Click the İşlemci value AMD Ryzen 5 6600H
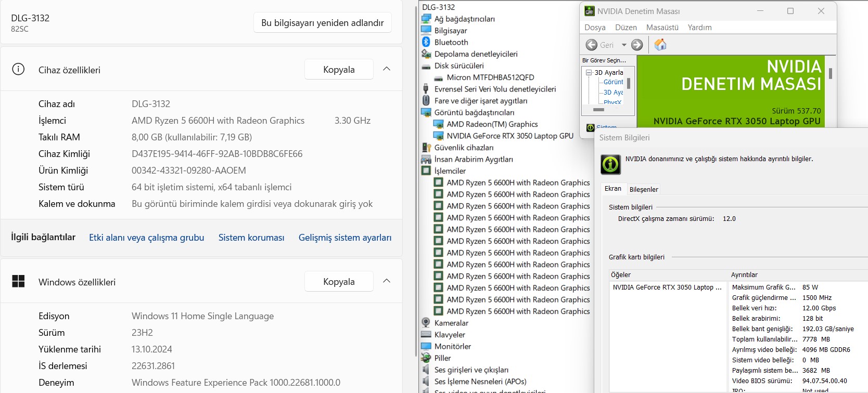The image size is (868, 393). [x=218, y=121]
